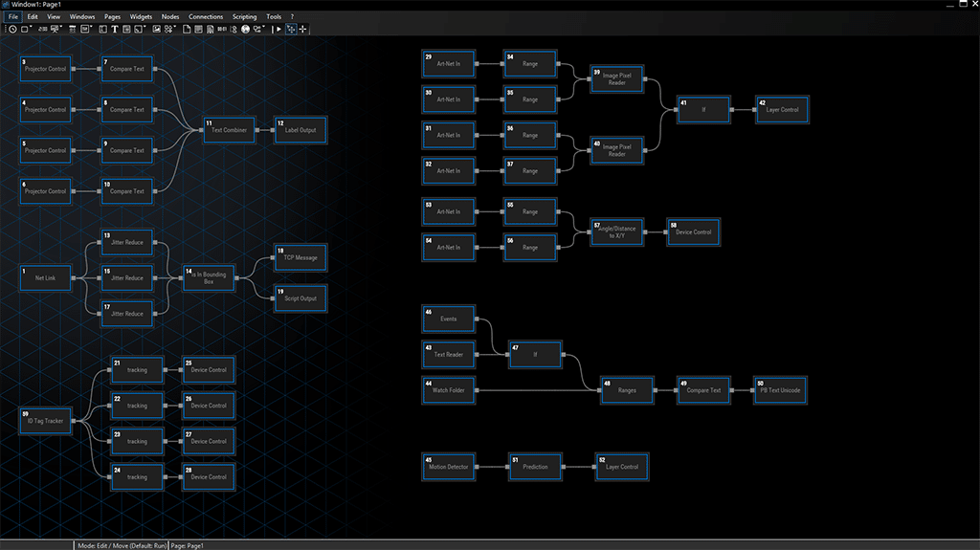The image size is (980, 550).
Task: Click the PB Text Unicode node
Action: (x=780, y=390)
